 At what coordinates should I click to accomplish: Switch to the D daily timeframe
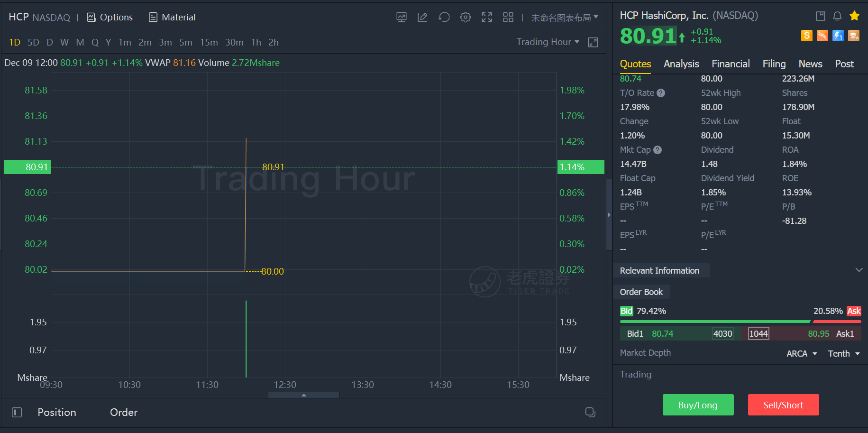click(x=50, y=42)
